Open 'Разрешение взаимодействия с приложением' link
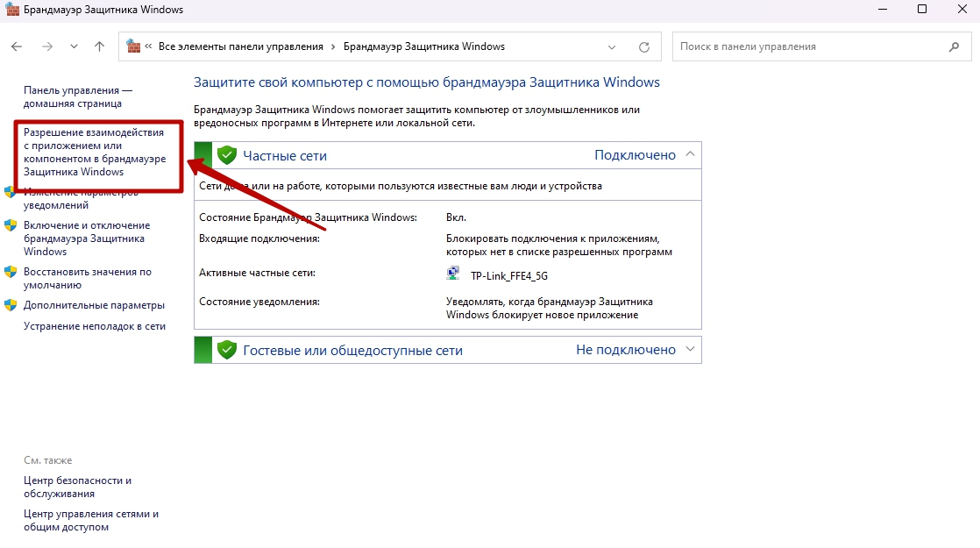Viewport: 980px width, 548px height. pyautogui.click(x=95, y=152)
